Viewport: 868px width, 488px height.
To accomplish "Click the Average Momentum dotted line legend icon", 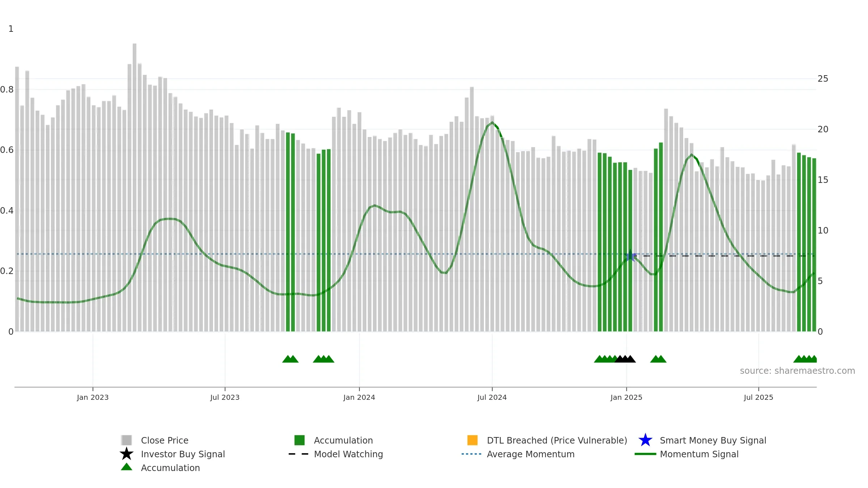I will click(471, 454).
